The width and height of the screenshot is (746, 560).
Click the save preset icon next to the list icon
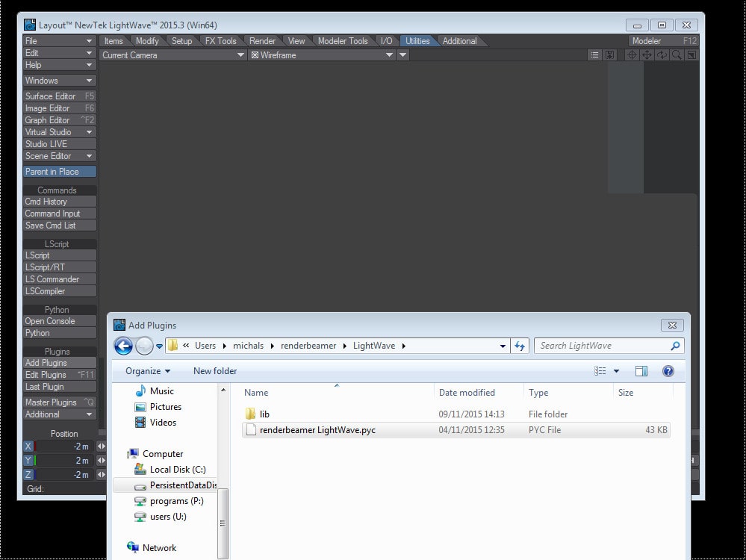point(609,55)
